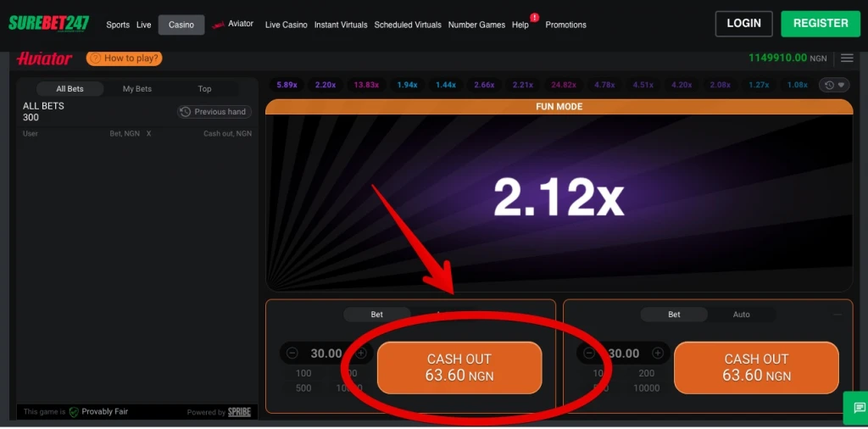This screenshot has height=429, width=868.
Task: Open the hamburger menu beside the balance
Action: (x=847, y=58)
